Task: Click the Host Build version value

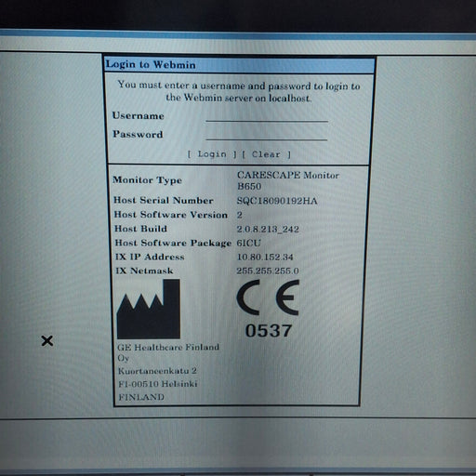Action: click(268, 229)
